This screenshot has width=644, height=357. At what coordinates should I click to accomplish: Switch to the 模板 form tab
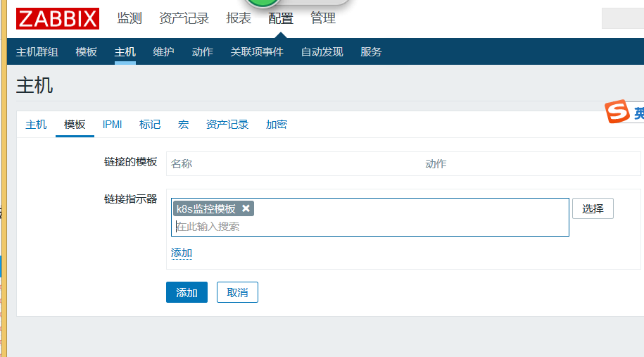(x=75, y=125)
